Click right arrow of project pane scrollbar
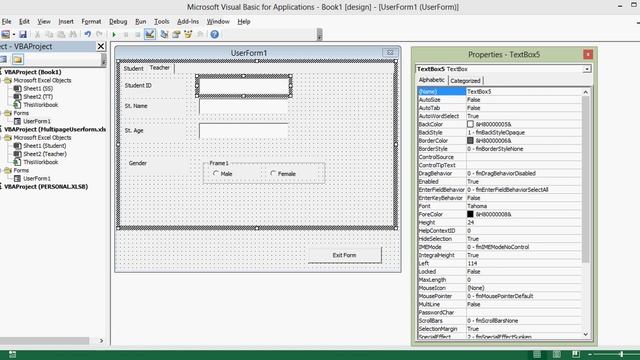 [x=101, y=340]
